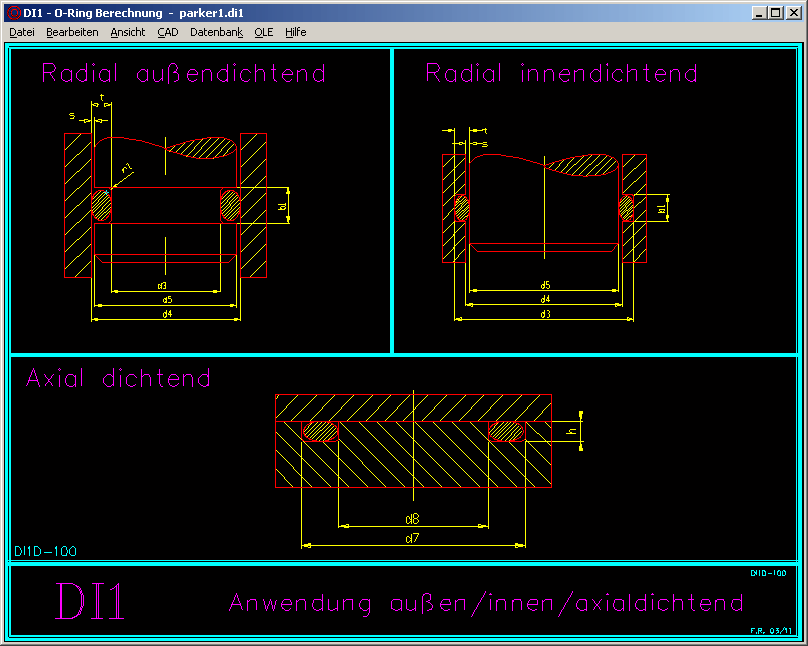Maximize the DI1 window
The height and width of the screenshot is (646, 808).
pyautogui.click(x=777, y=13)
